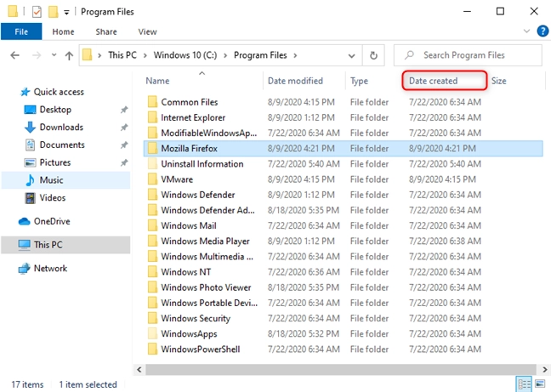Image resolution: width=551 pixels, height=392 pixels.
Task: Click Windows 10 (C:) in the address path
Action: click(x=185, y=55)
